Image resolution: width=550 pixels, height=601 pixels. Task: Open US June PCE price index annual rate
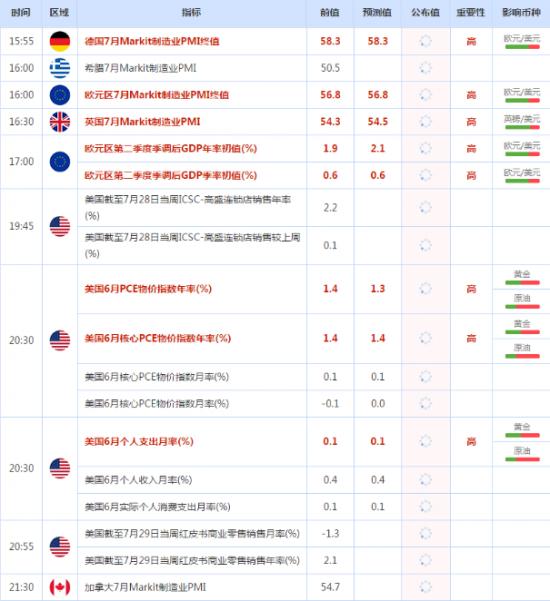point(148,289)
